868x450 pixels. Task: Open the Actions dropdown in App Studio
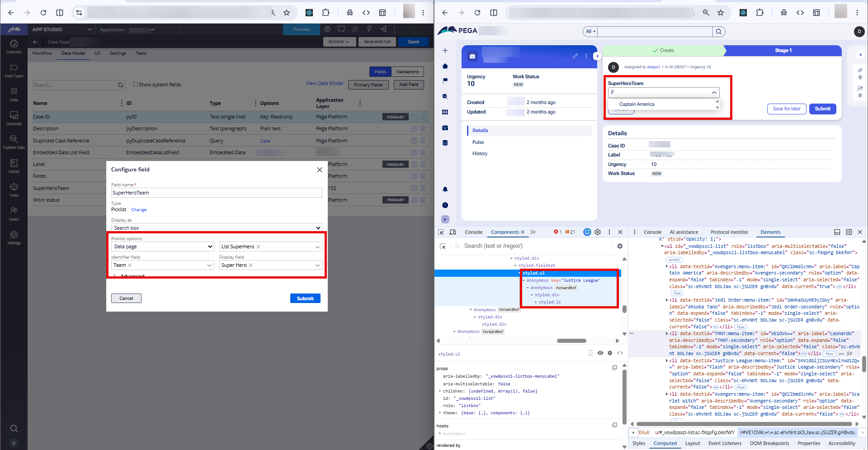(x=339, y=42)
